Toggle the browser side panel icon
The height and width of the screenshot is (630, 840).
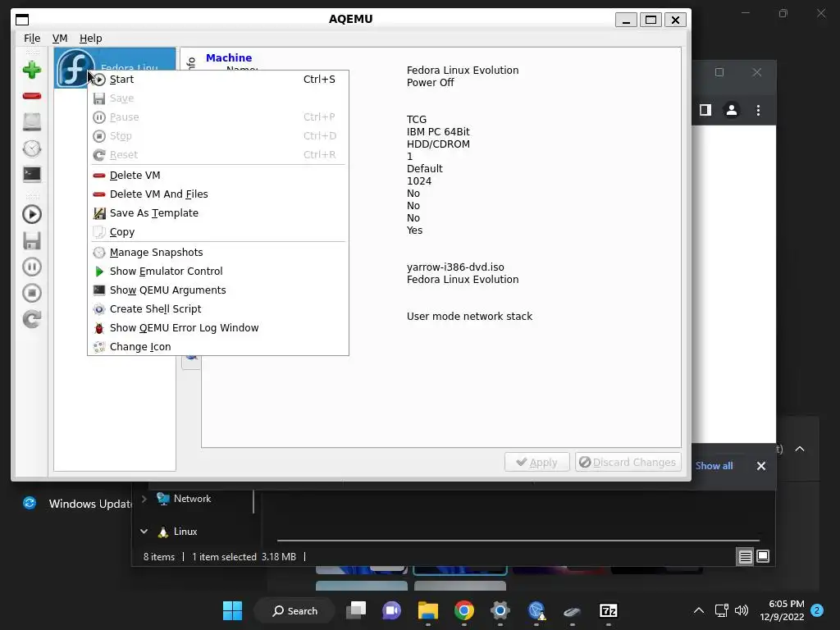[x=705, y=111]
